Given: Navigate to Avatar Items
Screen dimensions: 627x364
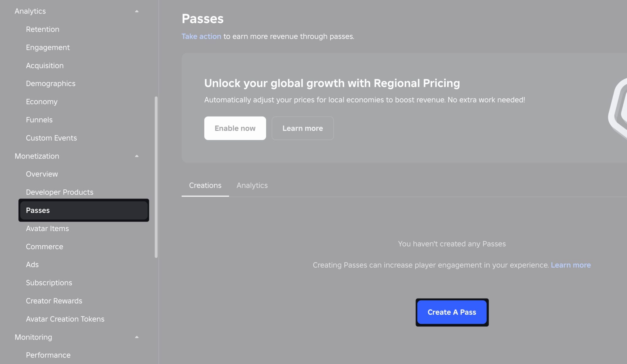Looking at the screenshot, I should tap(47, 228).
